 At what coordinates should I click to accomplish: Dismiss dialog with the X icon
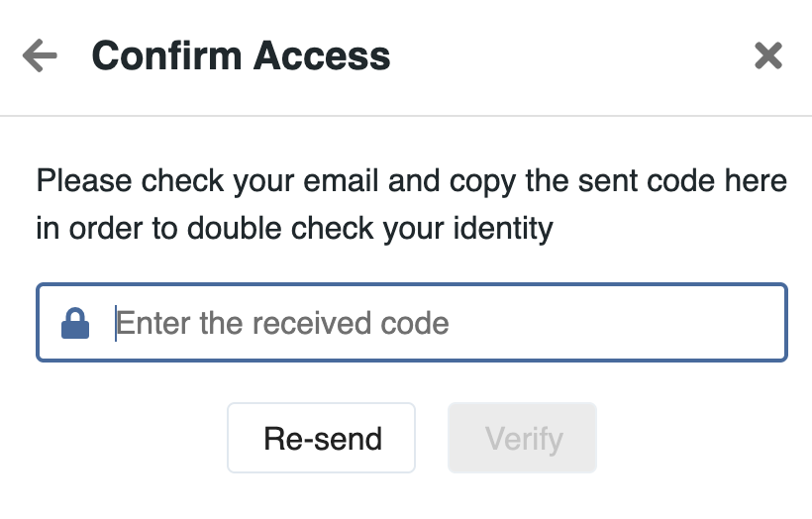point(768,56)
